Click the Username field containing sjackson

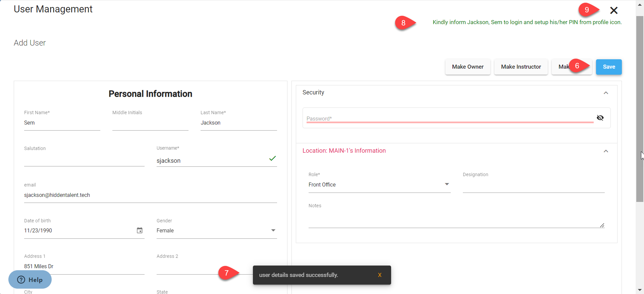click(x=211, y=161)
